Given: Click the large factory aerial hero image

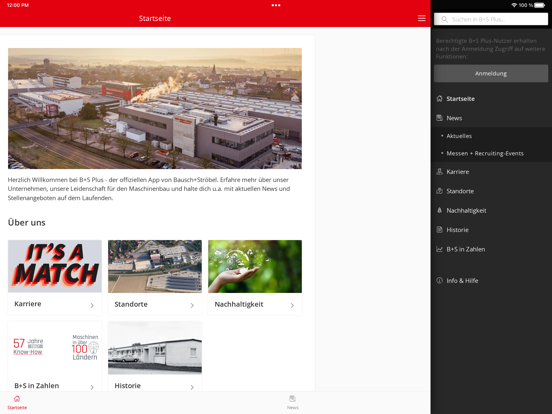Looking at the screenshot, I should [x=155, y=108].
